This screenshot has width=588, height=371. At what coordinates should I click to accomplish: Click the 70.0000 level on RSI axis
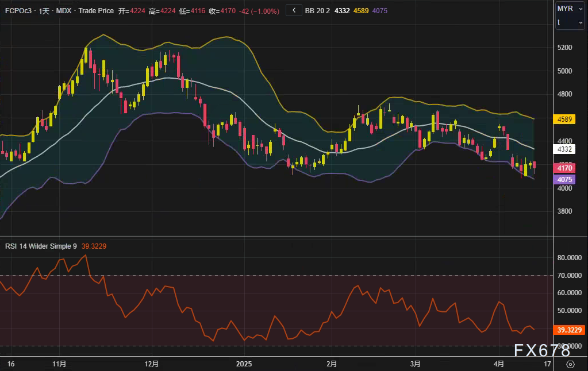click(570, 276)
